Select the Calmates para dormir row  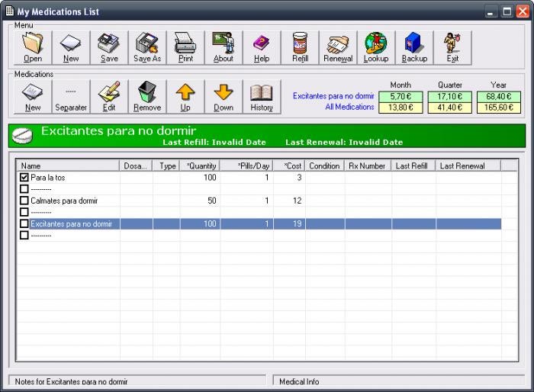[x=259, y=201]
